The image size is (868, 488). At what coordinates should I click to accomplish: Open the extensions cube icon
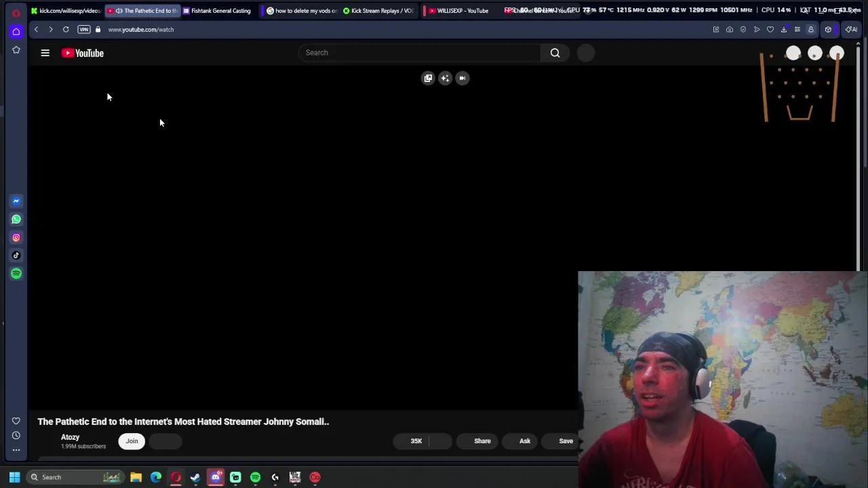pyautogui.click(x=828, y=29)
